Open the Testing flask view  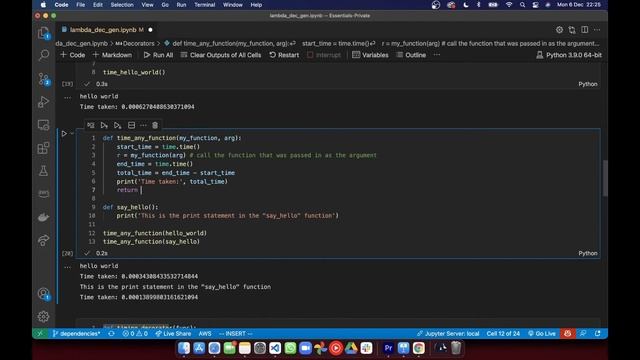point(43,171)
